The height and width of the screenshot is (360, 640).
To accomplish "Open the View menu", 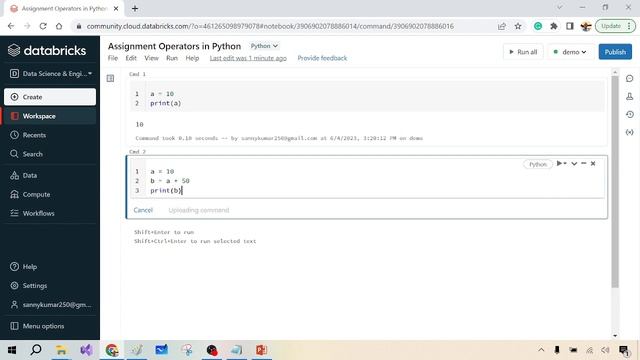I will click(151, 58).
